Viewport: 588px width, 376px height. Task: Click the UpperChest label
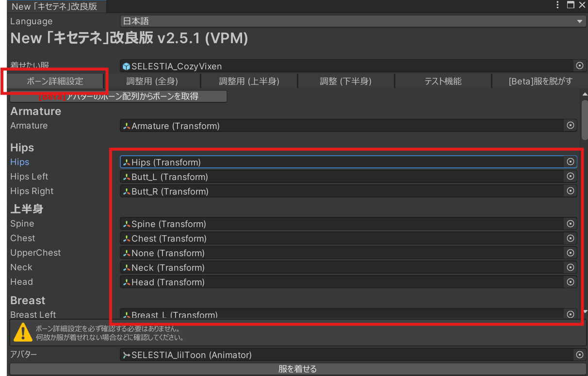click(36, 253)
